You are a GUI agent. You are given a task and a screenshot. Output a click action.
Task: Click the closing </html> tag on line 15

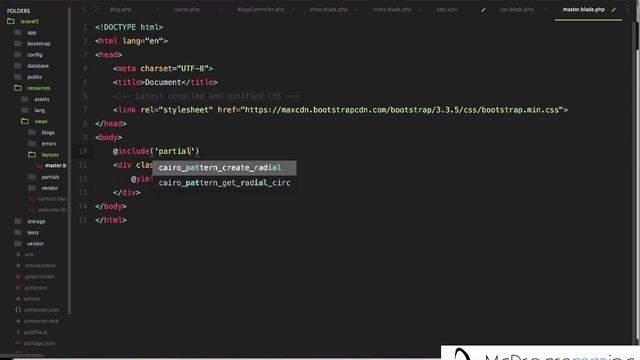[111, 220]
